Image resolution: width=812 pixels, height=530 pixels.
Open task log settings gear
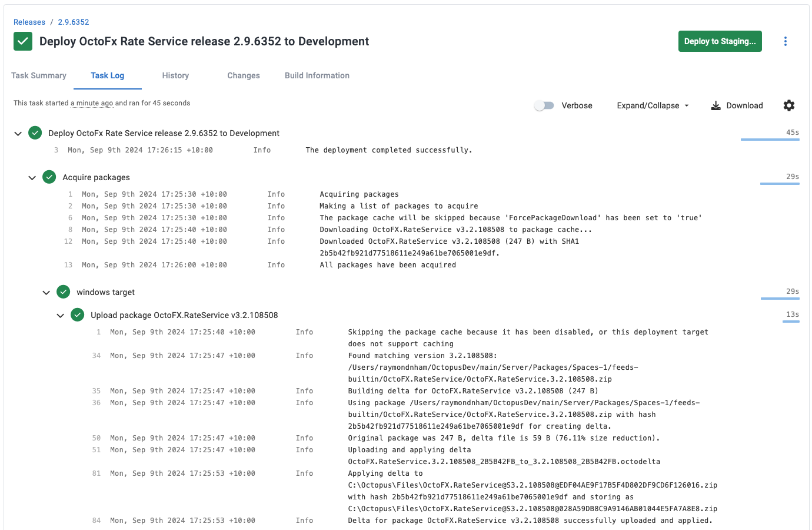coord(789,105)
